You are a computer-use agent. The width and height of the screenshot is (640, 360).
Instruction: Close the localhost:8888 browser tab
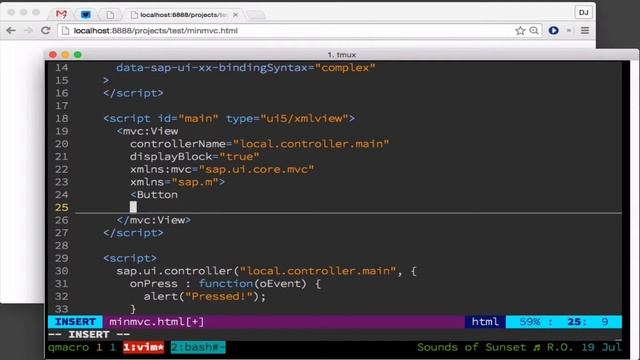[236, 15]
